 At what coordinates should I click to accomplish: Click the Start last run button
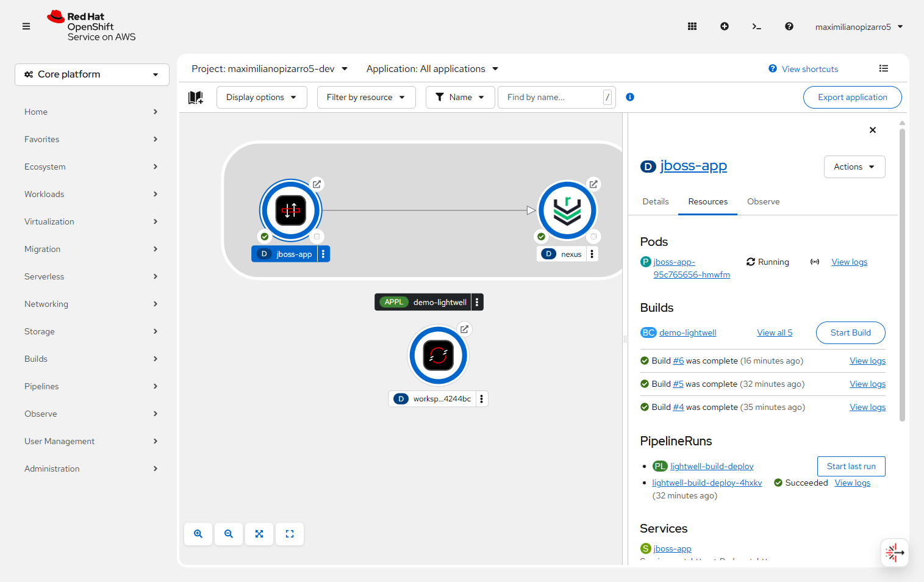point(851,466)
